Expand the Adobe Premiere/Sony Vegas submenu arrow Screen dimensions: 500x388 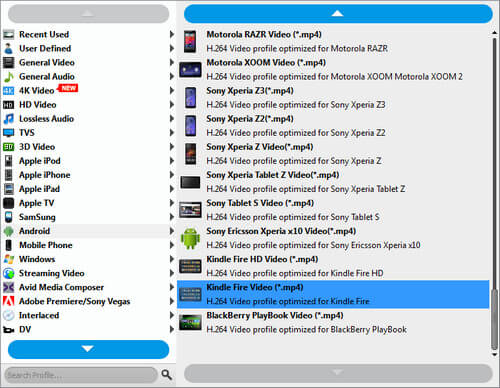172,301
